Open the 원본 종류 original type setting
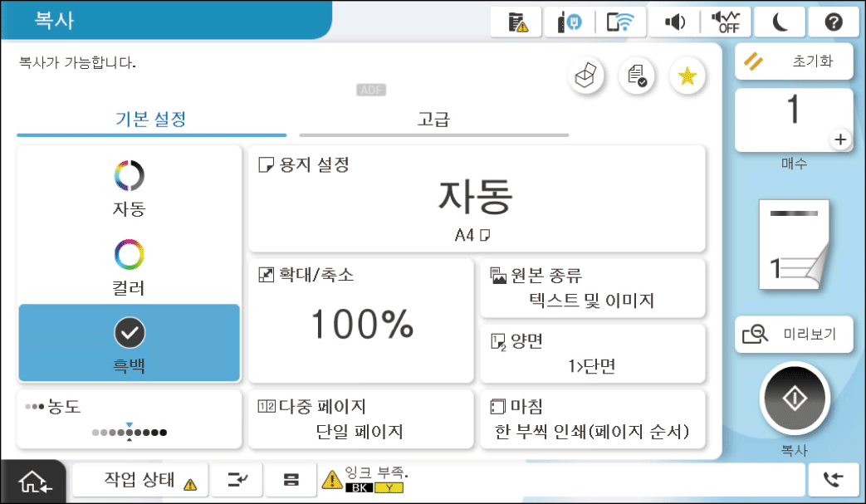Viewport: 866px width, 504px height. tap(592, 287)
